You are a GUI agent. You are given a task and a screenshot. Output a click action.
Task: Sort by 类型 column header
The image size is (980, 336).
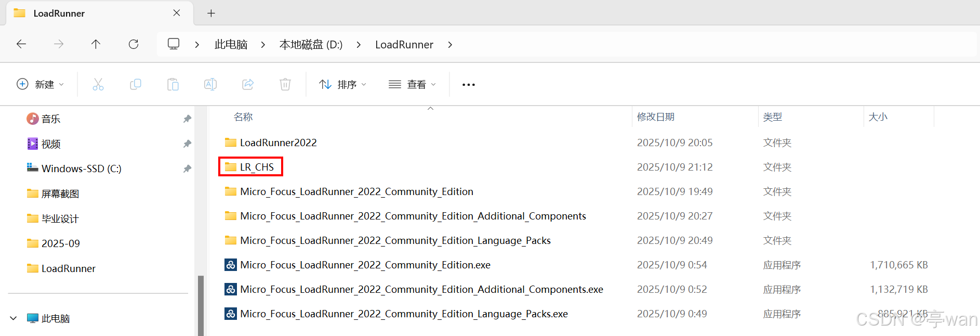tap(773, 117)
